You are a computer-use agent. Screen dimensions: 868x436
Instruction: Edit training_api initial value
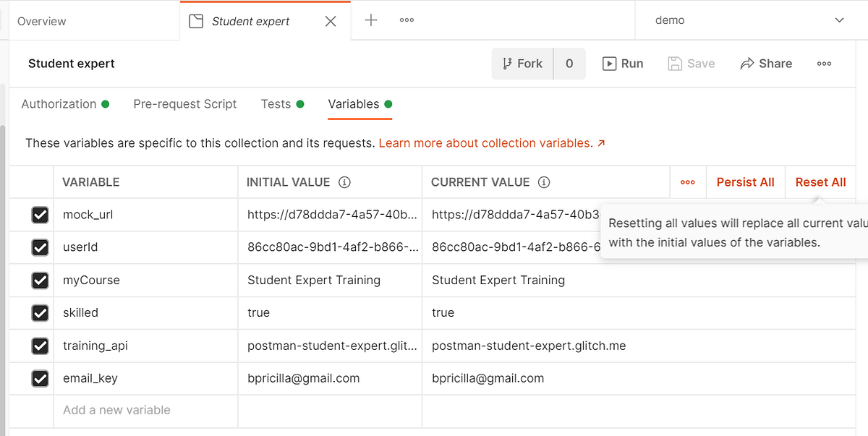click(x=330, y=346)
